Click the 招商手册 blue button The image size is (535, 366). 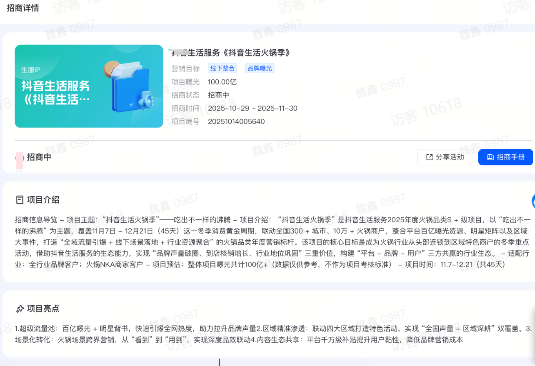(505, 157)
